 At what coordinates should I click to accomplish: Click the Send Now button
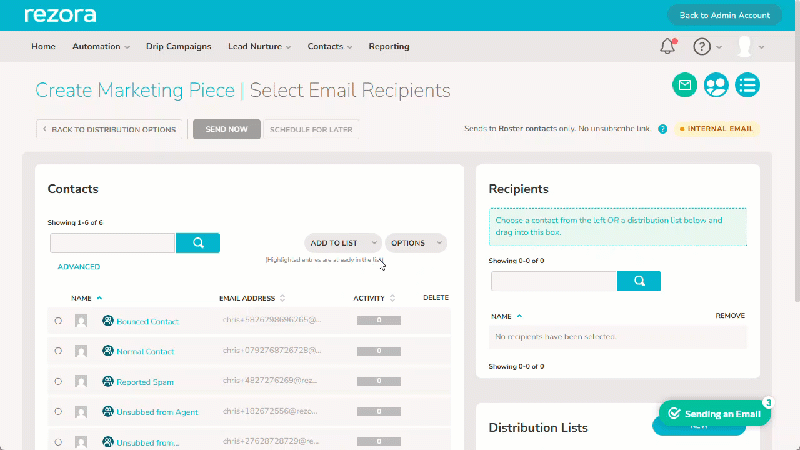[x=227, y=129]
